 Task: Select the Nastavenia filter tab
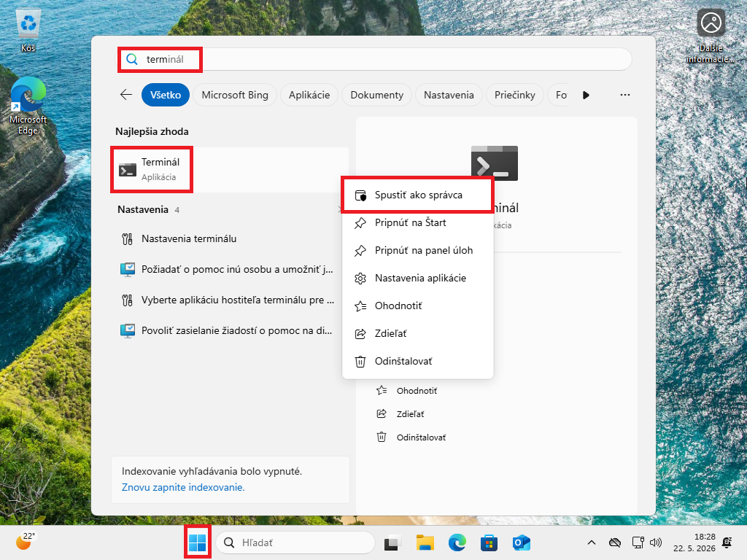click(449, 95)
